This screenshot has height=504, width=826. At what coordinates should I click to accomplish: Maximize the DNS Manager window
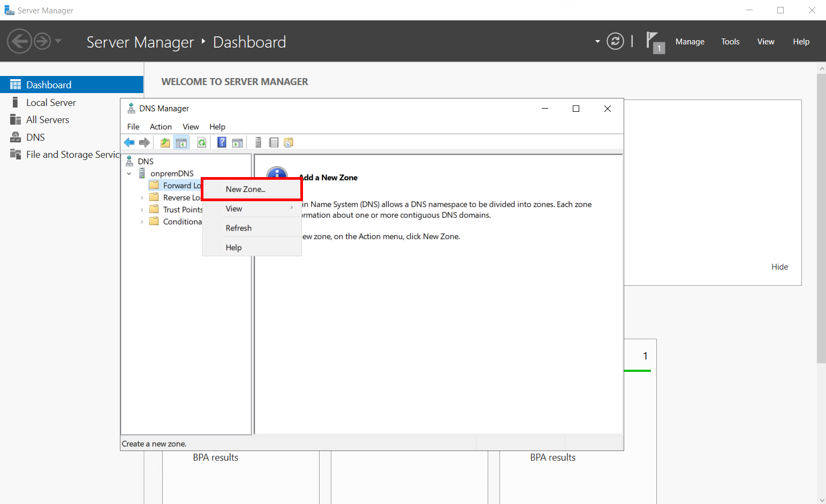point(576,109)
